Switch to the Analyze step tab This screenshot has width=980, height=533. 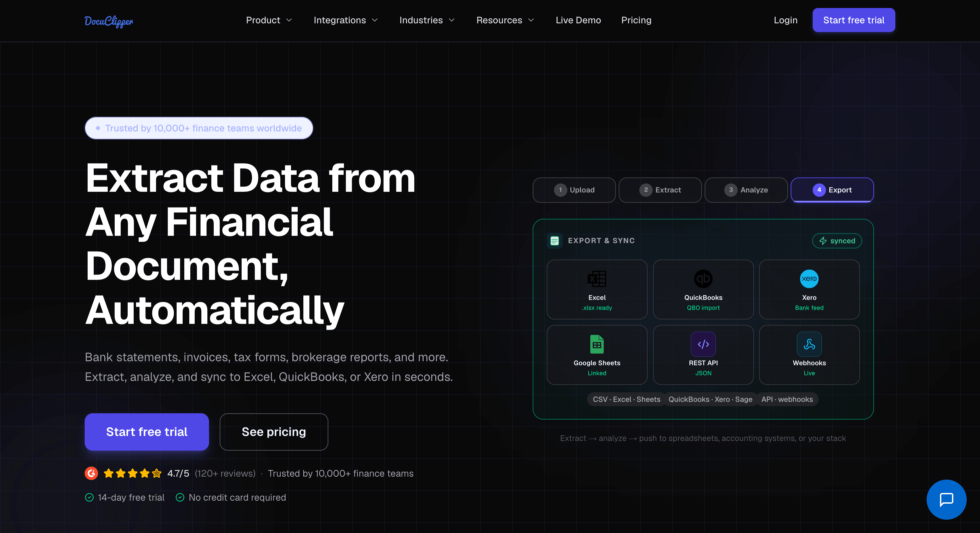click(746, 190)
